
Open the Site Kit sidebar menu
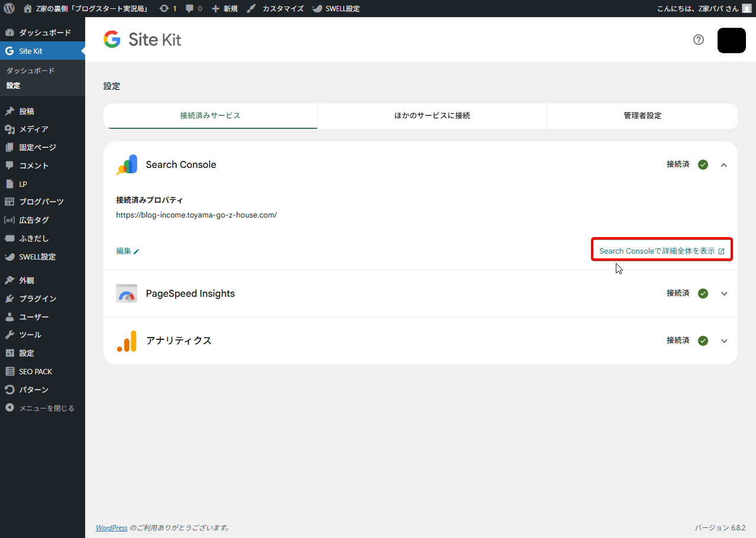coord(43,51)
